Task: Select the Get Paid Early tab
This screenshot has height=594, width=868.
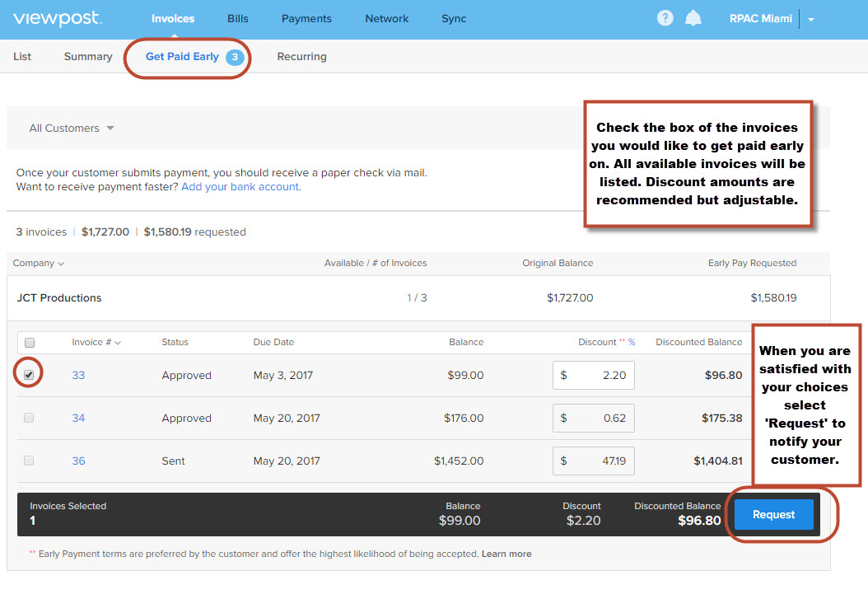Action: pyautogui.click(x=182, y=57)
